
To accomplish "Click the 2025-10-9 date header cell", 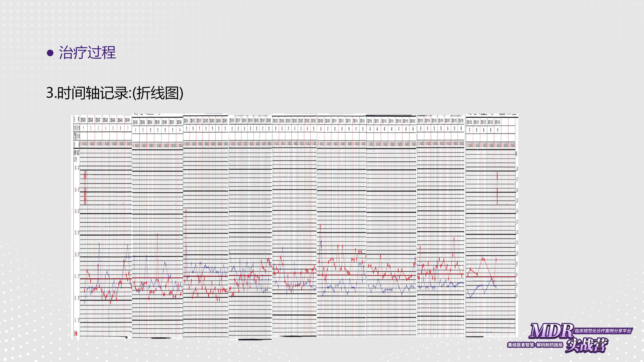I will click(186, 121).
